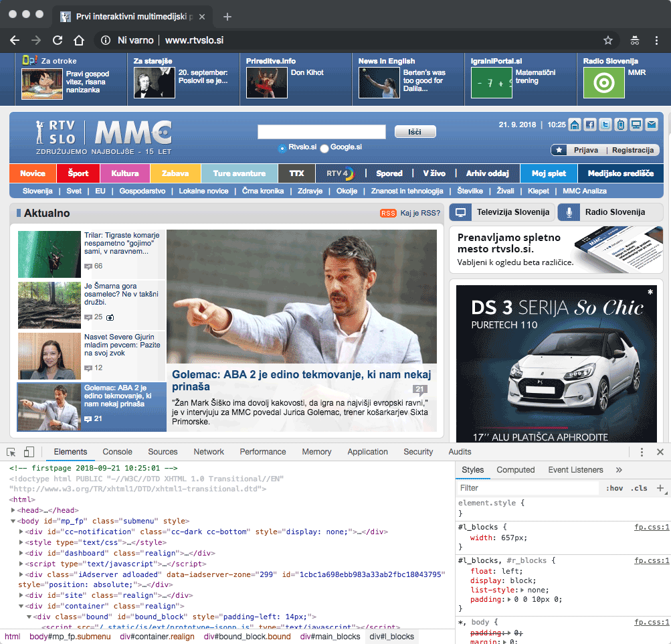This screenshot has width=671, height=644.
Task: Open Kultura section in main menu
Action: point(125,173)
